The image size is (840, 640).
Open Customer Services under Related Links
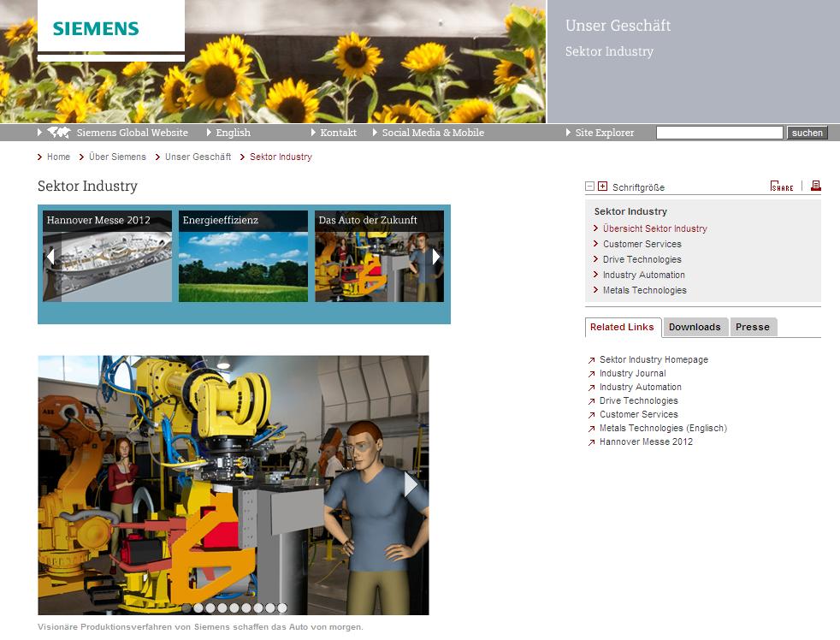pos(639,414)
